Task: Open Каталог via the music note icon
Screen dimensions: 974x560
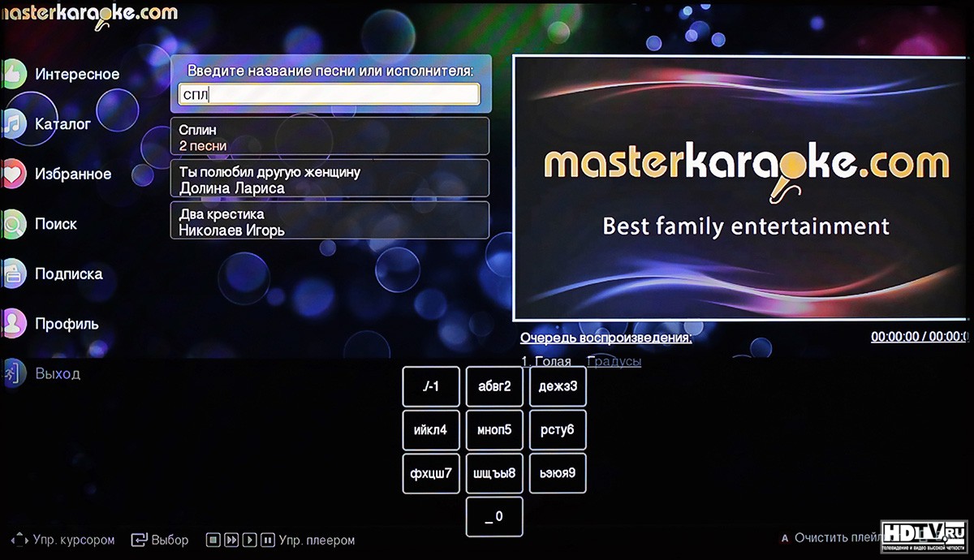Action: 13,124
